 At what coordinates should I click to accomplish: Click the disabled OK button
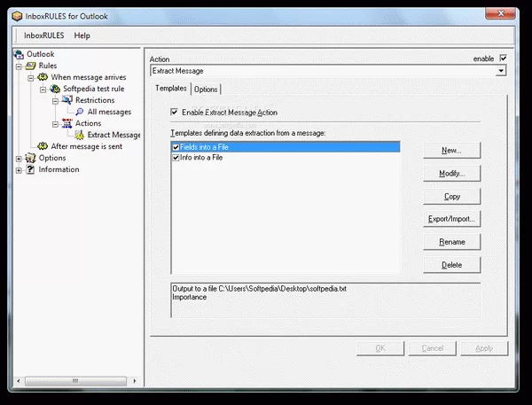pos(380,348)
